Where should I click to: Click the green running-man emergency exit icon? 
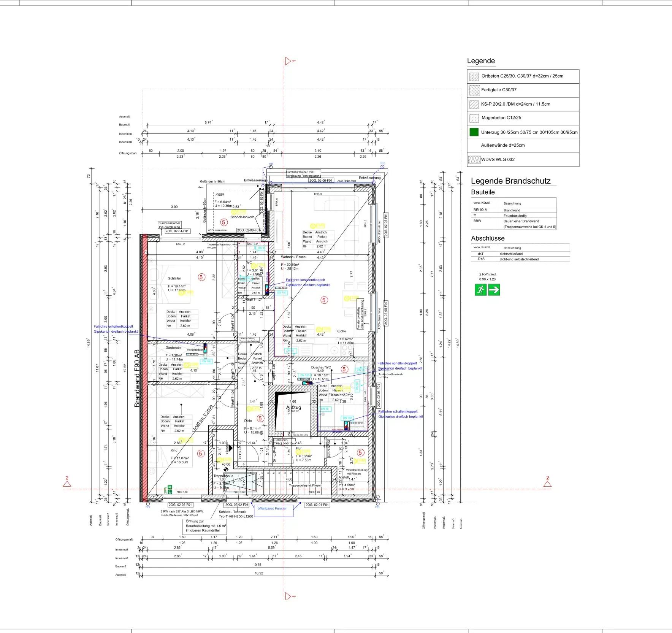coord(480,290)
